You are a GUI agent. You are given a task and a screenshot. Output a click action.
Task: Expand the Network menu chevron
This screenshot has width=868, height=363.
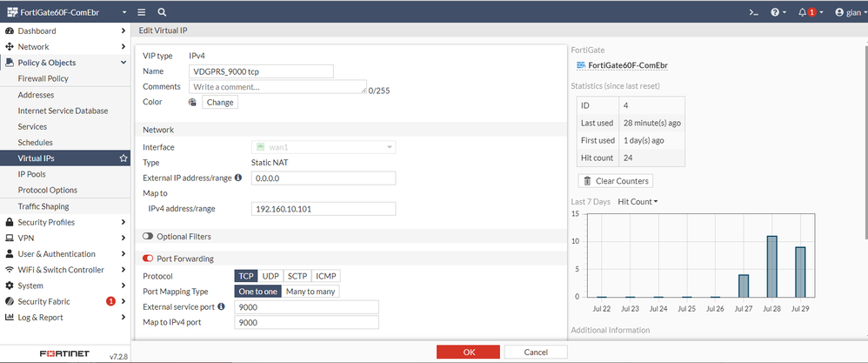coord(124,47)
